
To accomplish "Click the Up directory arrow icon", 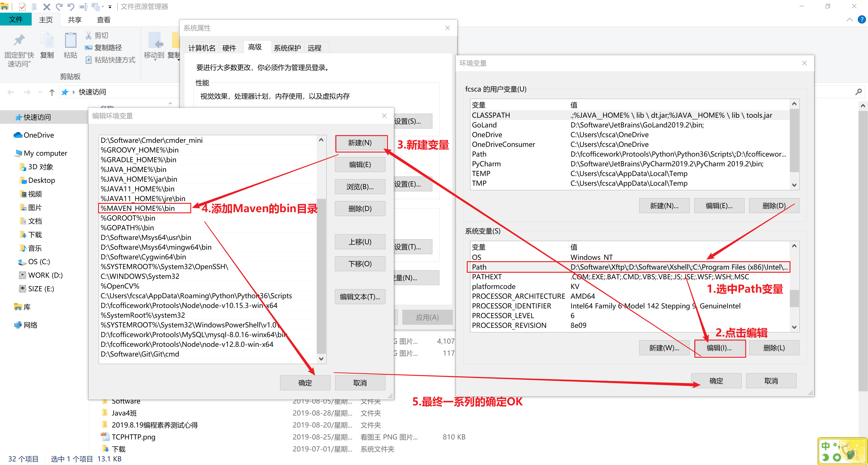I will coord(52,92).
